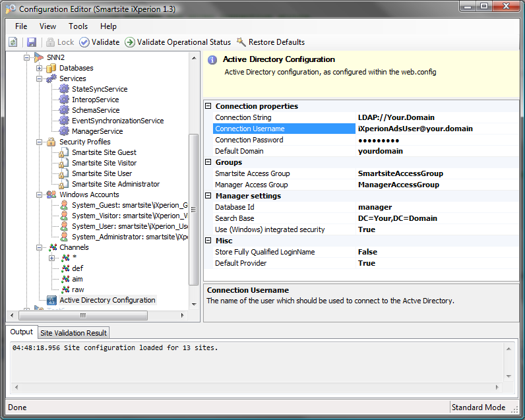Click the raw channel icon
Screen dimensions: 525x420
click(x=66, y=289)
